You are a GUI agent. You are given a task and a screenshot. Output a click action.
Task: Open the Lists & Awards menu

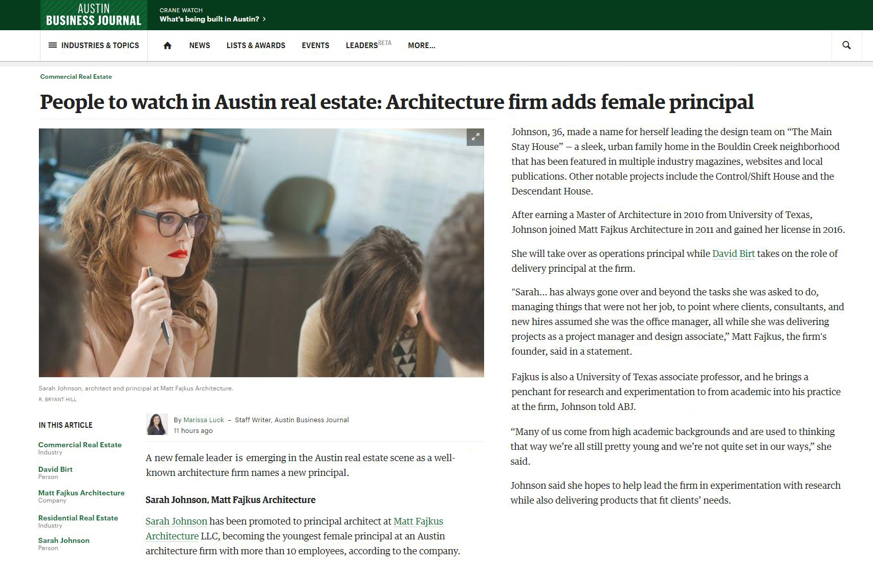(x=256, y=46)
